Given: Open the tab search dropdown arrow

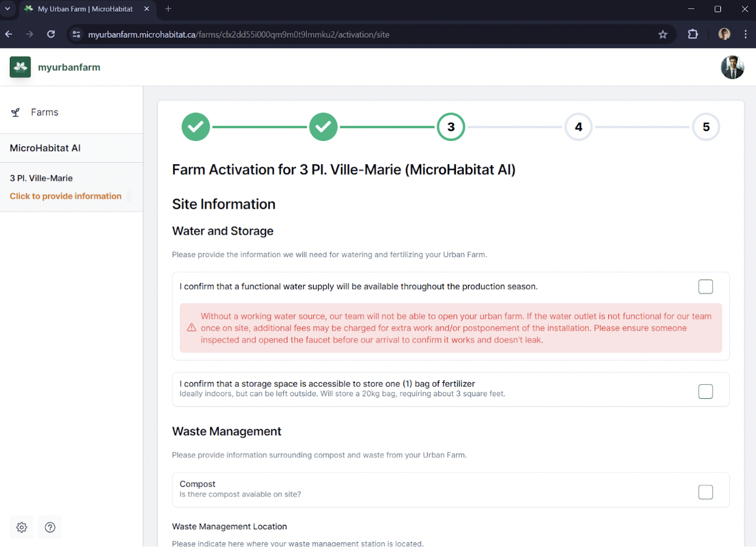Looking at the screenshot, I should point(8,9).
